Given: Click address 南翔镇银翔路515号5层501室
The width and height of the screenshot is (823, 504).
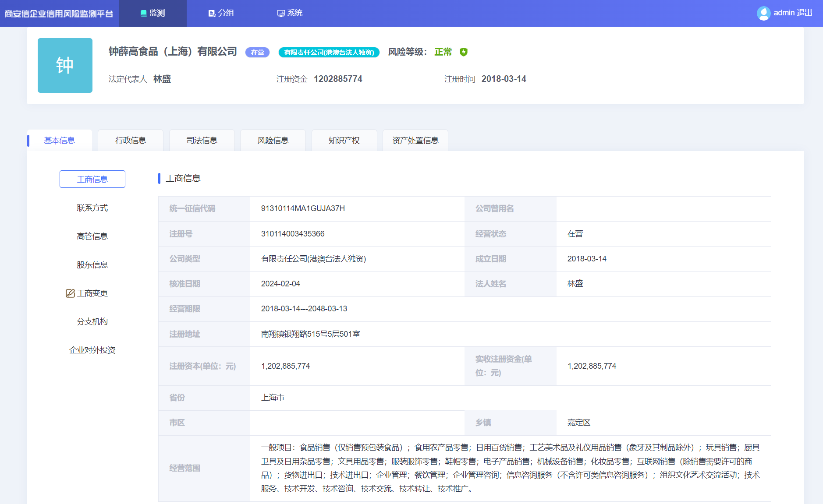Looking at the screenshot, I should click(x=311, y=334).
